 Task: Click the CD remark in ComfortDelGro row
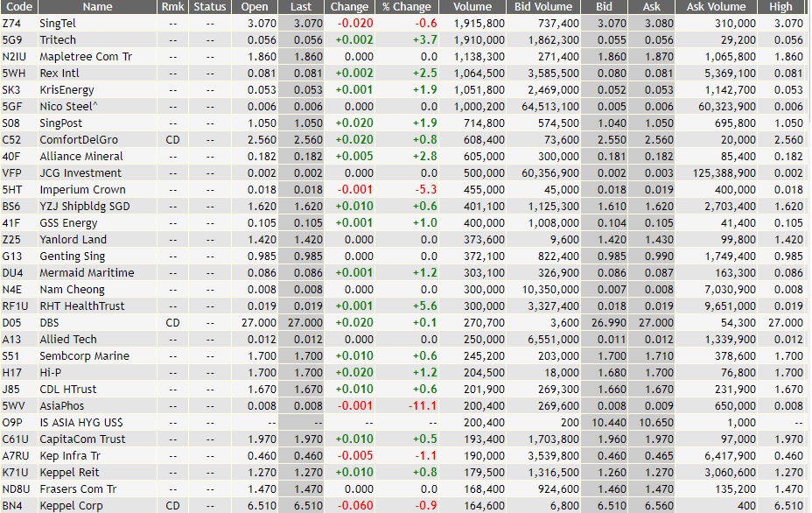pos(172,139)
